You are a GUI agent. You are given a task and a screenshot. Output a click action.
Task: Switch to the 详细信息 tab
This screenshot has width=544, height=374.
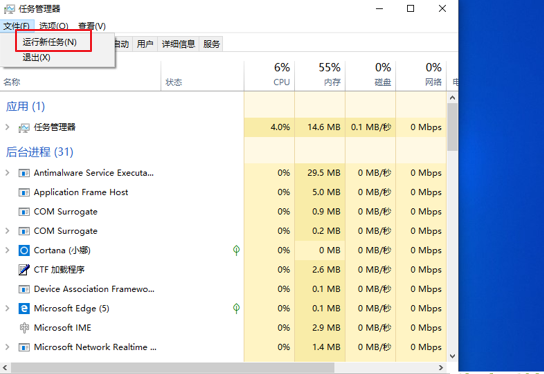click(x=178, y=44)
